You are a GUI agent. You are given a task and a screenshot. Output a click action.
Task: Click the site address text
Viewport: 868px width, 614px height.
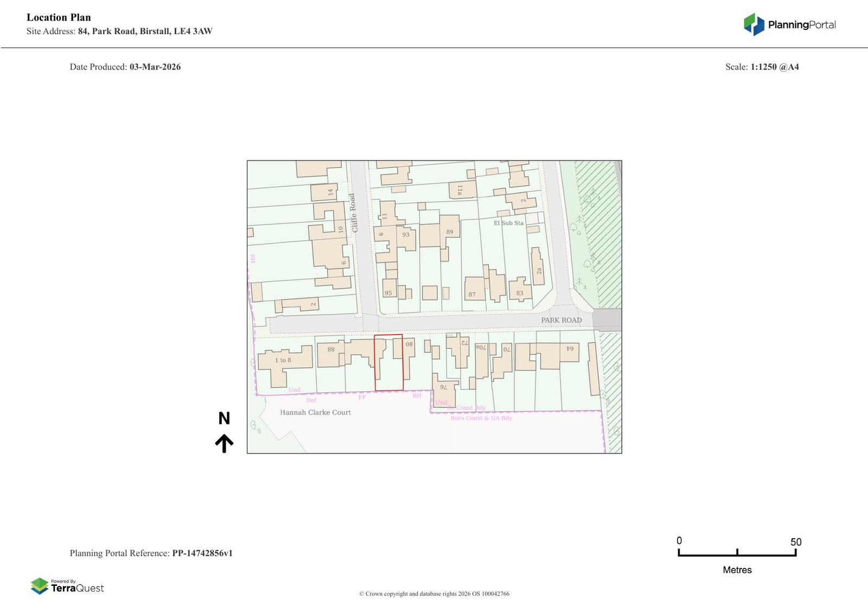click(x=145, y=31)
